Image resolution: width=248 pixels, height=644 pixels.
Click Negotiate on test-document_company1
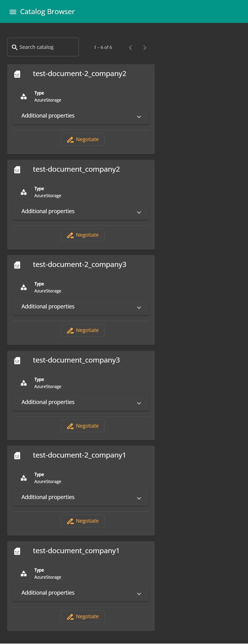click(82, 616)
